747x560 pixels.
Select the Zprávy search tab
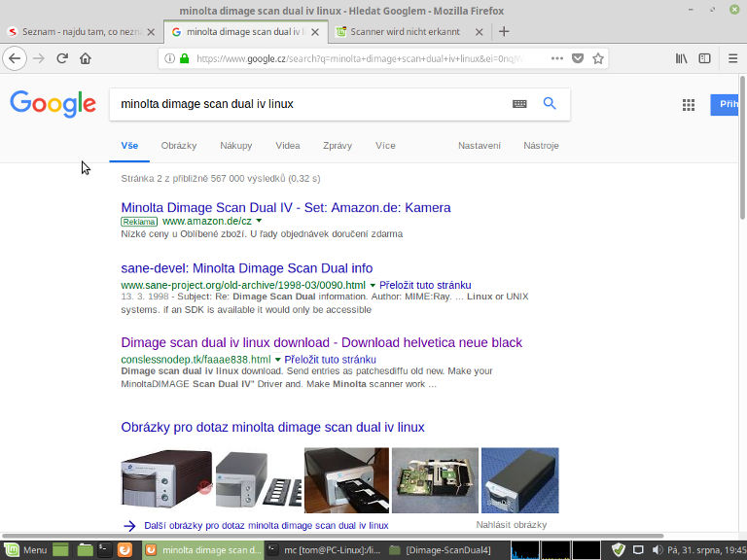338,146
